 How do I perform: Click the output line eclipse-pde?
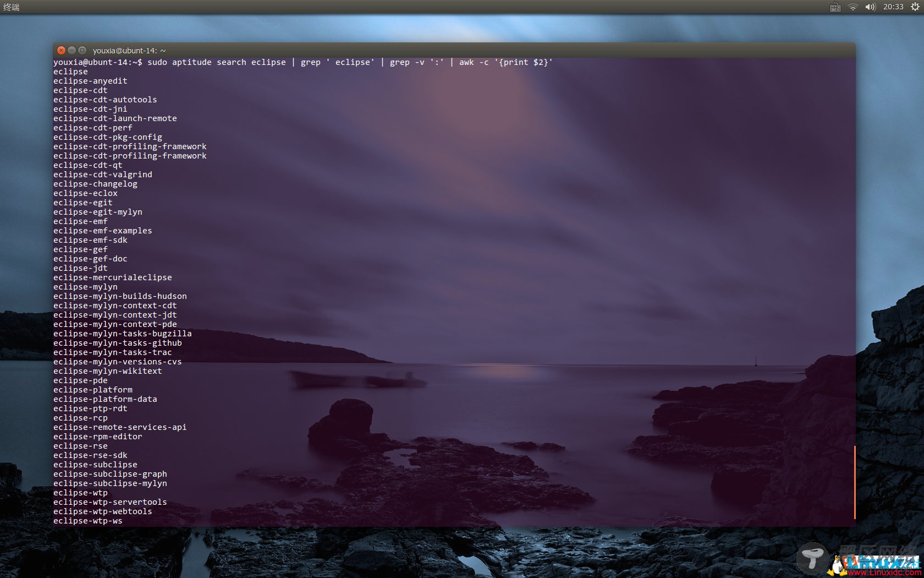tap(80, 380)
